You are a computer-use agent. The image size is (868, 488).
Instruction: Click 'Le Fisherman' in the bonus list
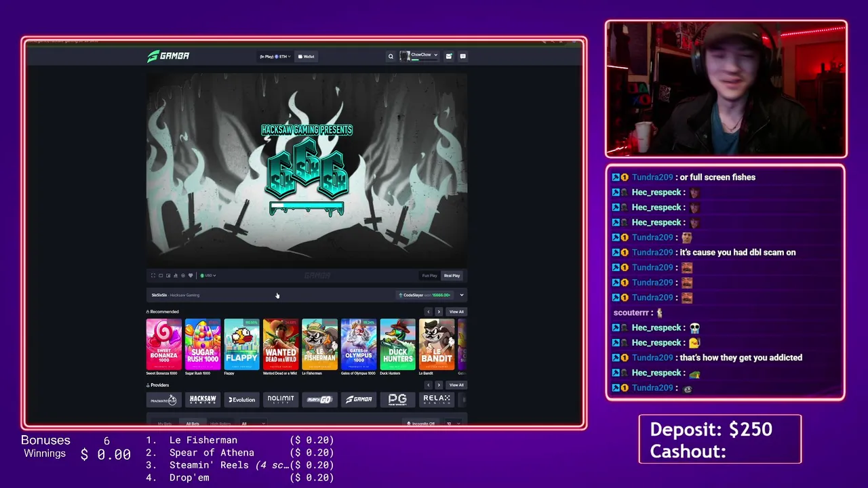203,440
